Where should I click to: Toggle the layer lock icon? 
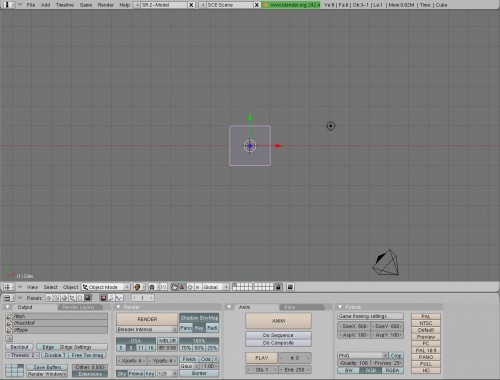pos(278,287)
